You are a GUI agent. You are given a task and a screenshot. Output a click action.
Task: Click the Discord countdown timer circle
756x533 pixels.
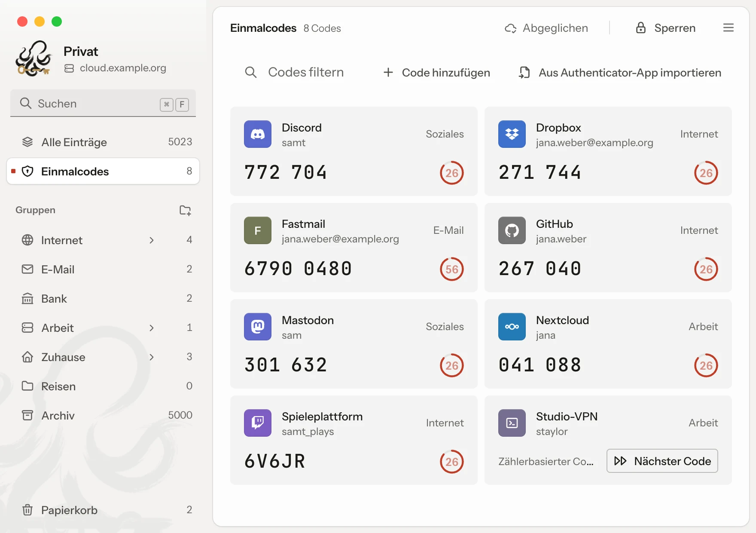452,173
